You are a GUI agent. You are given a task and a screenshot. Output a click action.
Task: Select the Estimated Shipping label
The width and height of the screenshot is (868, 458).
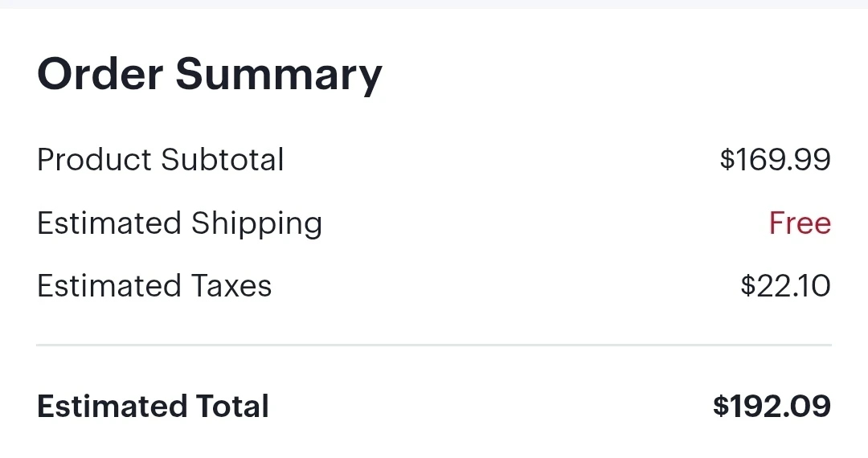click(179, 224)
